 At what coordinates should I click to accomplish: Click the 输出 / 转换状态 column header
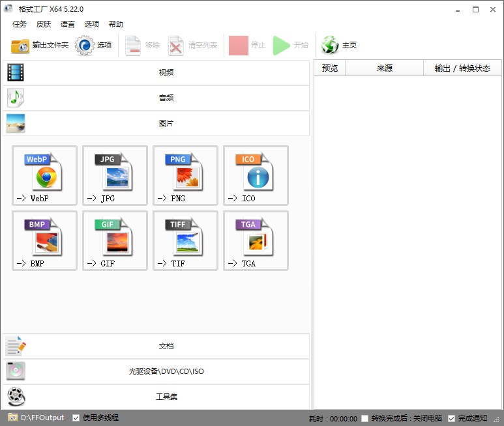click(462, 68)
